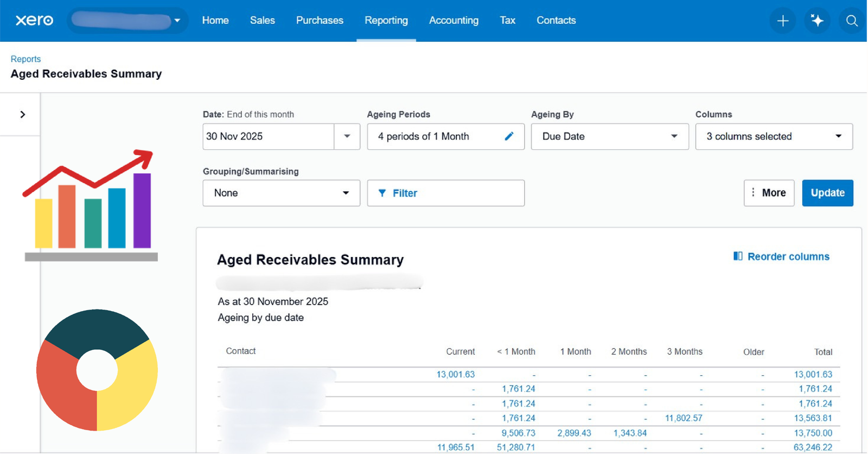Image resolution: width=868 pixels, height=454 pixels.
Task: Click the Xero logo
Action: pos(34,21)
